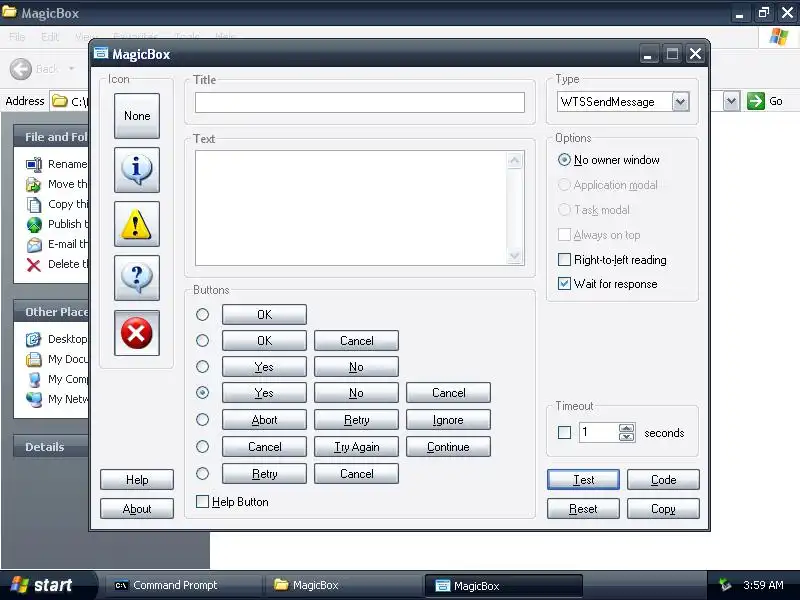Screen dimensions: 800x600
Task: Open Desktop icon under Other Places
Action: click(34, 339)
